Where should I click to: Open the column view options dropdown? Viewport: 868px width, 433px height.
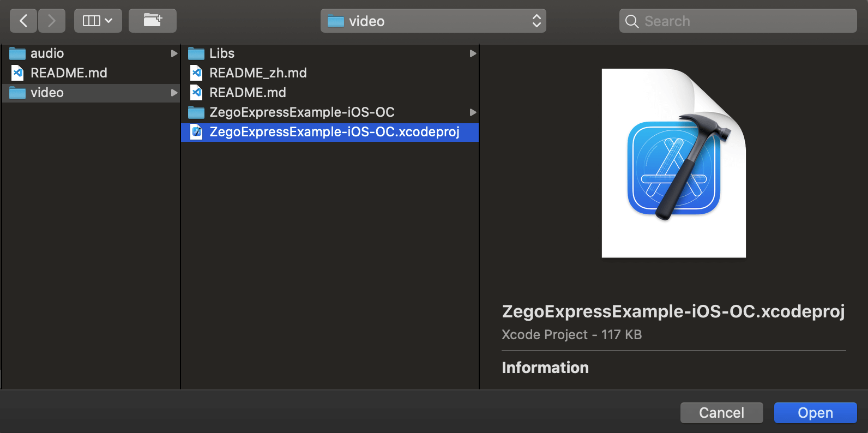click(x=98, y=21)
